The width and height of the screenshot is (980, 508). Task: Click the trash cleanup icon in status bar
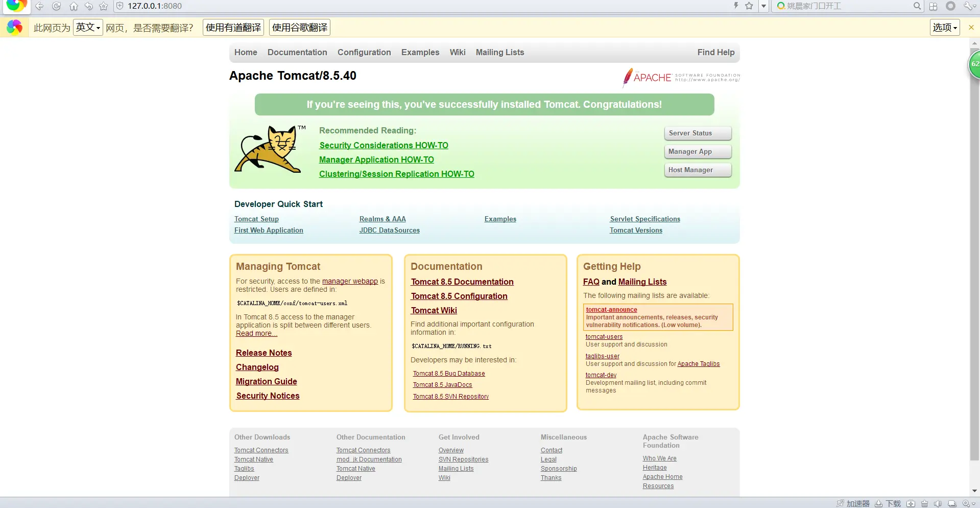924,503
